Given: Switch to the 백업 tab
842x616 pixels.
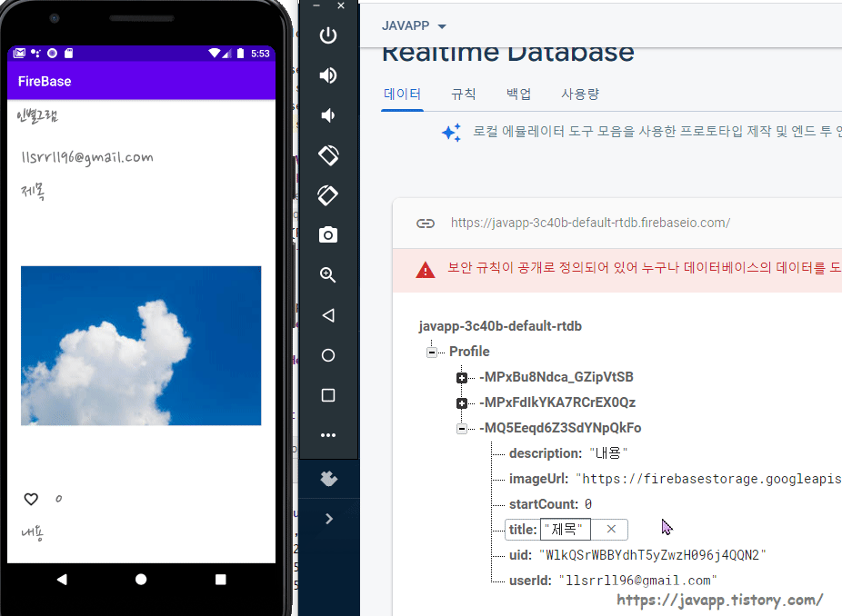Looking at the screenshot, I should pos(518,94).
